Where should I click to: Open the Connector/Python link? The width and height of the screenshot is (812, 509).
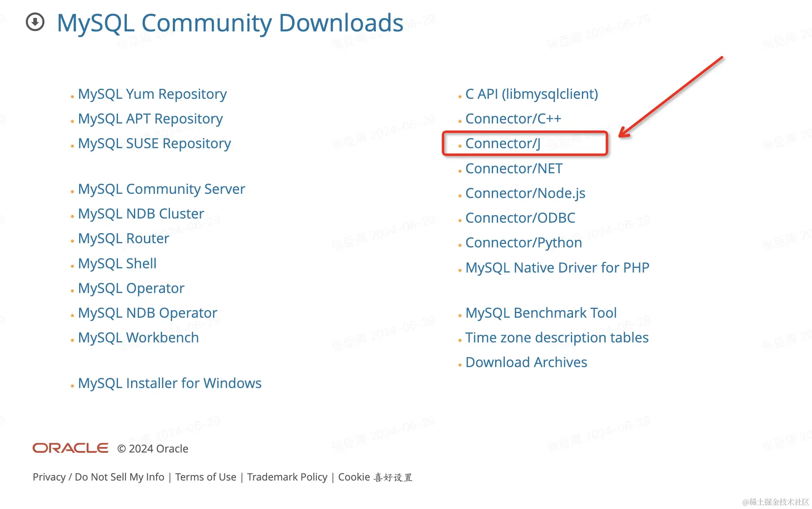(523, 243)
